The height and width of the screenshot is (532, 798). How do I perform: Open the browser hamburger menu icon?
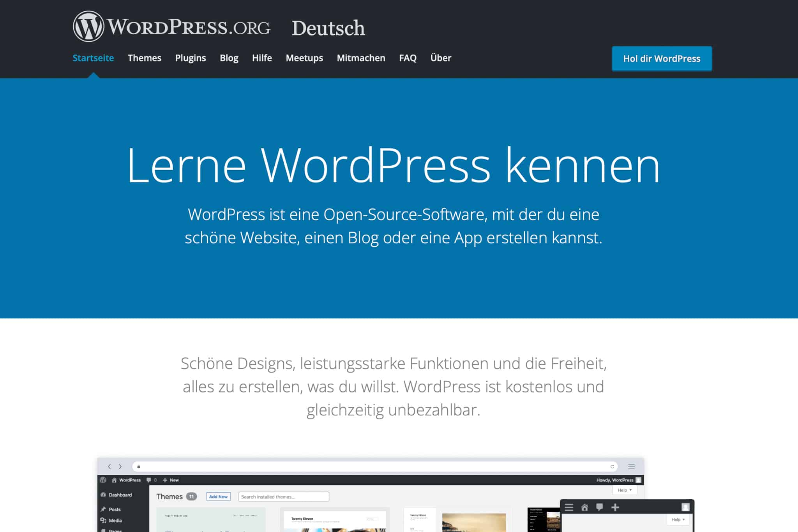[x=632, y=467]
